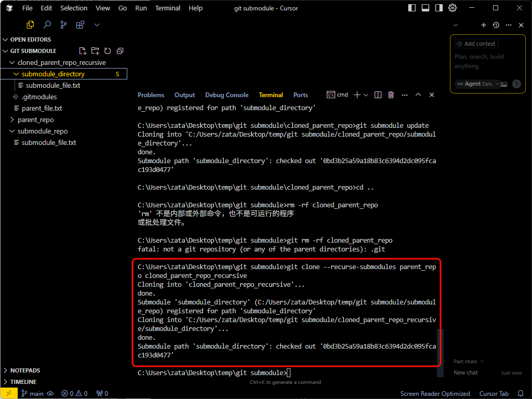Open Past chats in the Cursor panel
The width and height of the screenshot is (532, 399).
pyautogui.click(x=465, y=361)
